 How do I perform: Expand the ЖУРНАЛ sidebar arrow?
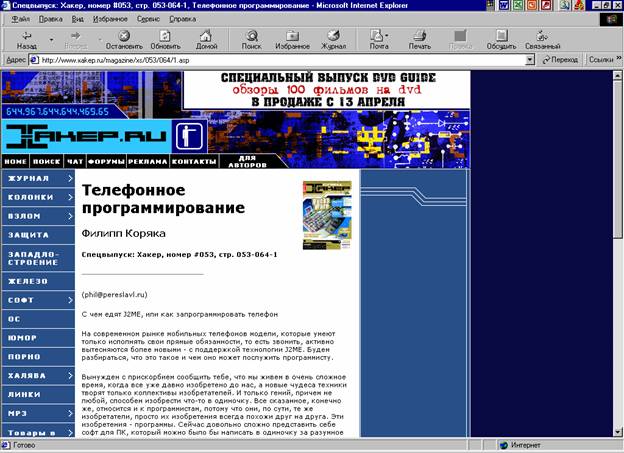pyautogui.click(x=70, y=178)
